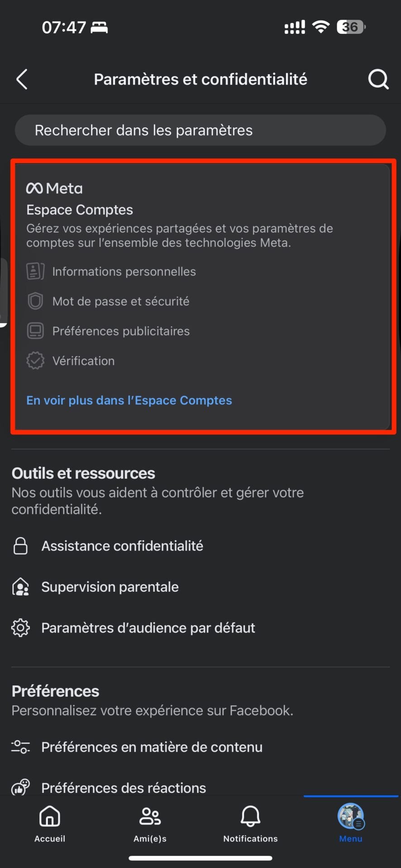Tap the Supervision parentale house icon
401x868 pixels.
(x=20, y=587)
